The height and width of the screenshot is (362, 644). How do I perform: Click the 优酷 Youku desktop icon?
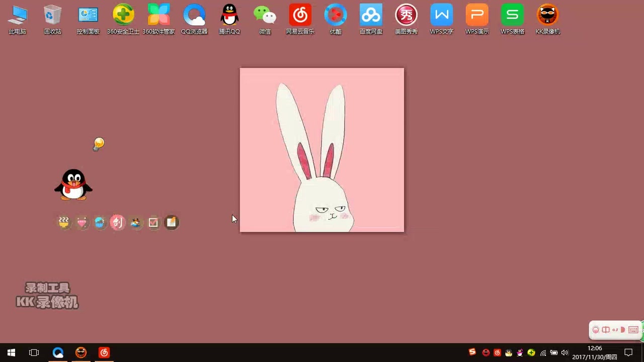pos(336,20)
